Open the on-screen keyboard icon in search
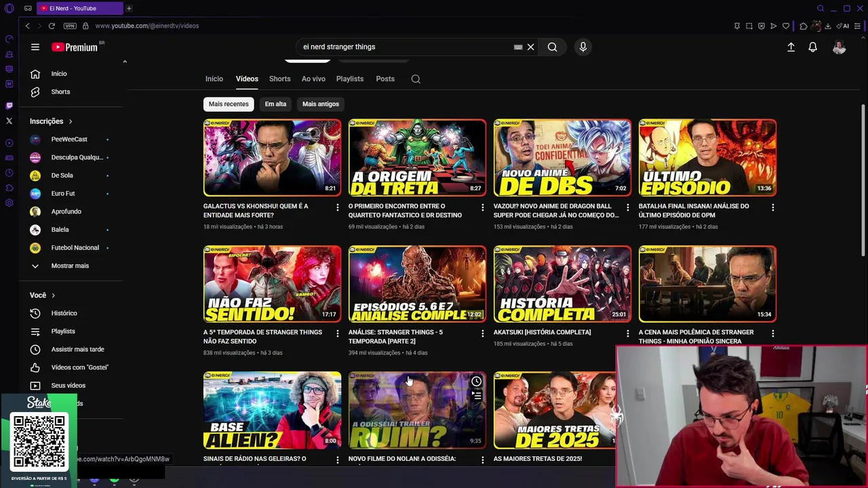 coord(518,47)
